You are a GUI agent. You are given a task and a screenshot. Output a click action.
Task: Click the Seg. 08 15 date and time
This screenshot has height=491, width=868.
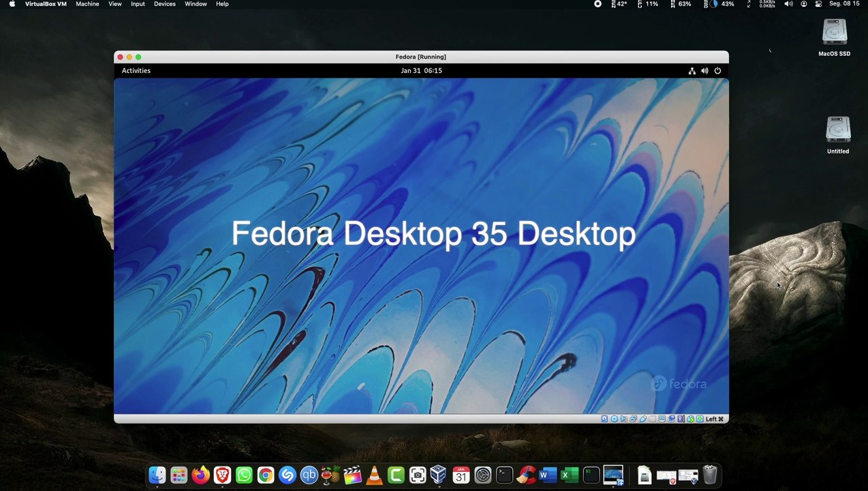click(844, 4)
